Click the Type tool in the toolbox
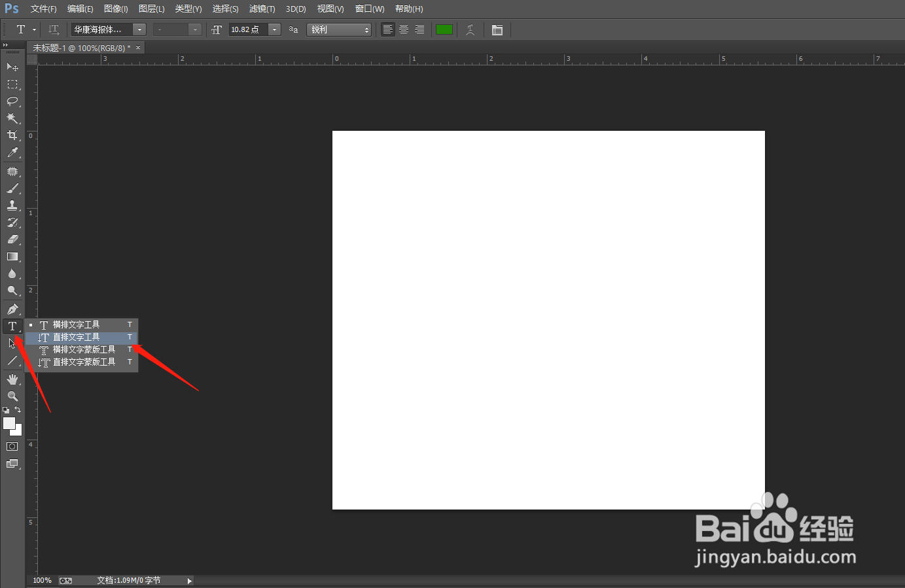This screenshot has height=588, width=905. point(12,326)
